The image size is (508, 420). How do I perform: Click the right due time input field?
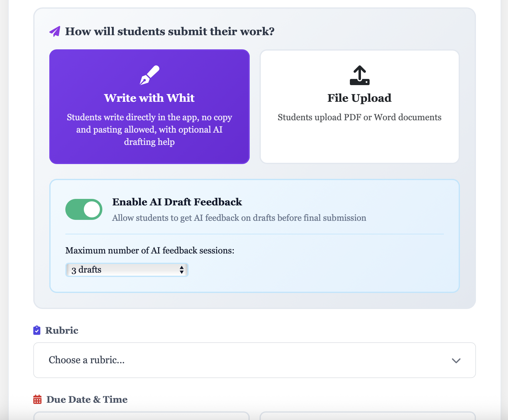pyautogui.click(x=367, y=416)
